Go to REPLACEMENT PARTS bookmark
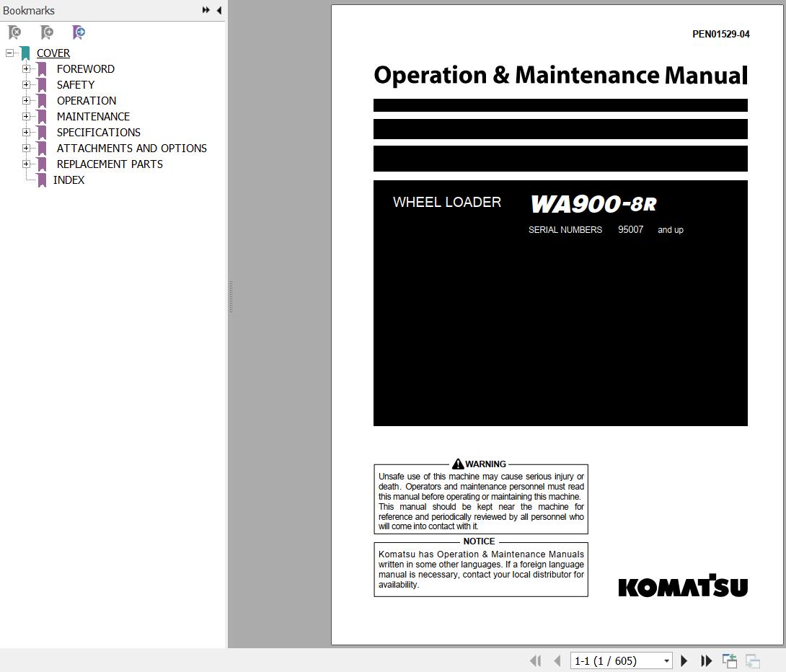The height and width of the screenshot is (672, 786). tap(110, 164)
